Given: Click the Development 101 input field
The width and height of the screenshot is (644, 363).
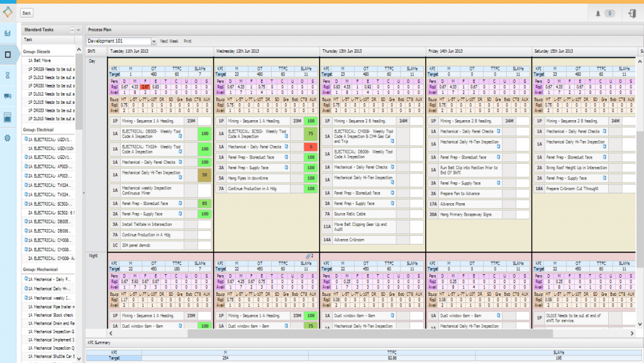Looking at the screenshot, I should [119, 41].
